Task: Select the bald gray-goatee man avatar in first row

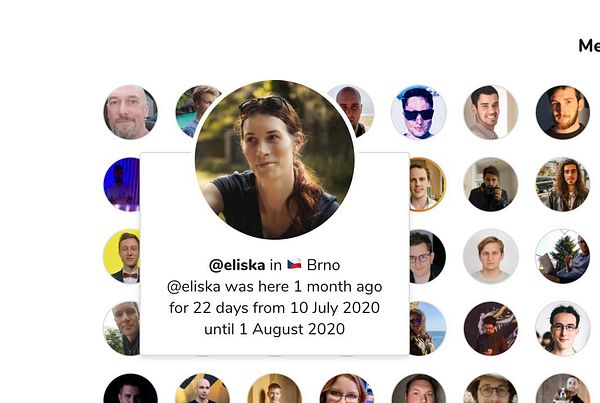Action: (x=130, y=112)
